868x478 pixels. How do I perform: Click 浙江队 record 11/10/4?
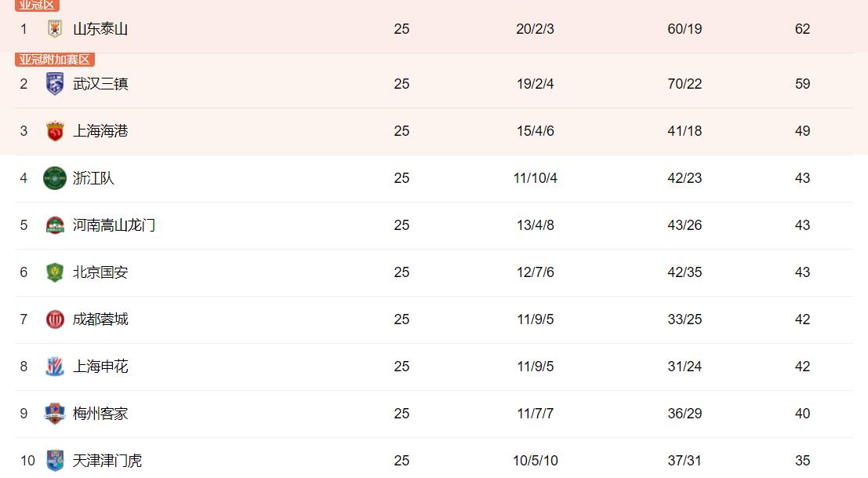[x=535, y=178]
